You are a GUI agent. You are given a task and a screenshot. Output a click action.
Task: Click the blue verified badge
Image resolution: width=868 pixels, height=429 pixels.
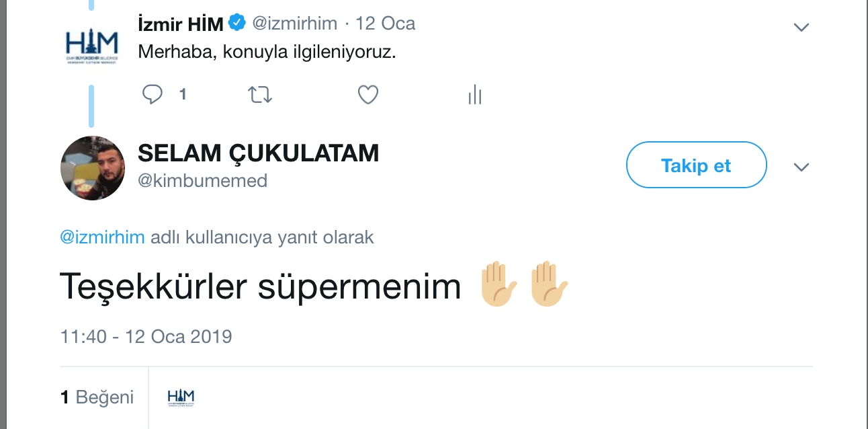(x=236, y=24)
